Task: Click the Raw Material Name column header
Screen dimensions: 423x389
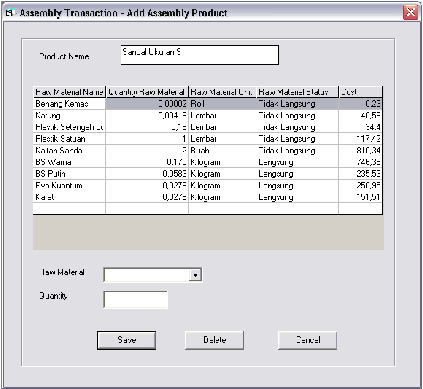Action: 69,92
